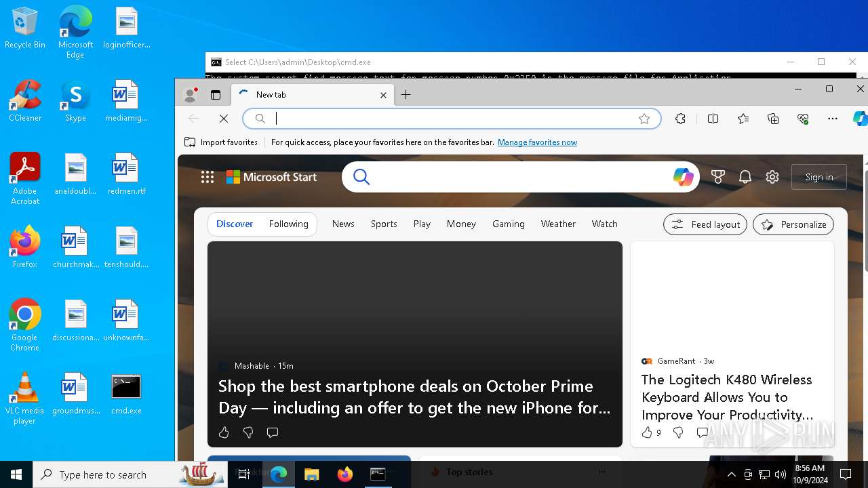Screen dimensions: 868x488
Task: Open comments on the Mashable article
Action: click(x=273, y=432)
